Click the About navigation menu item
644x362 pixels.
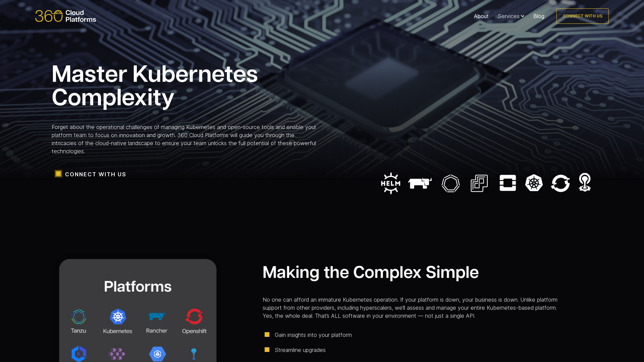[481, 16]
